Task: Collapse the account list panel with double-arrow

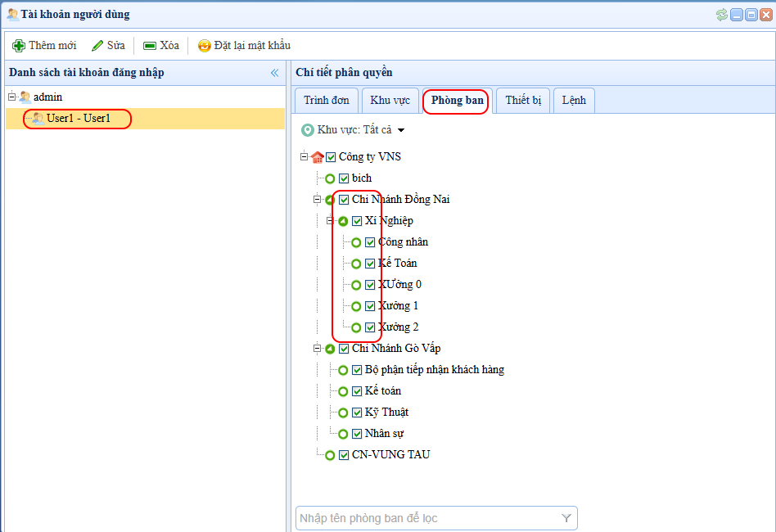Action: point(275,73)
